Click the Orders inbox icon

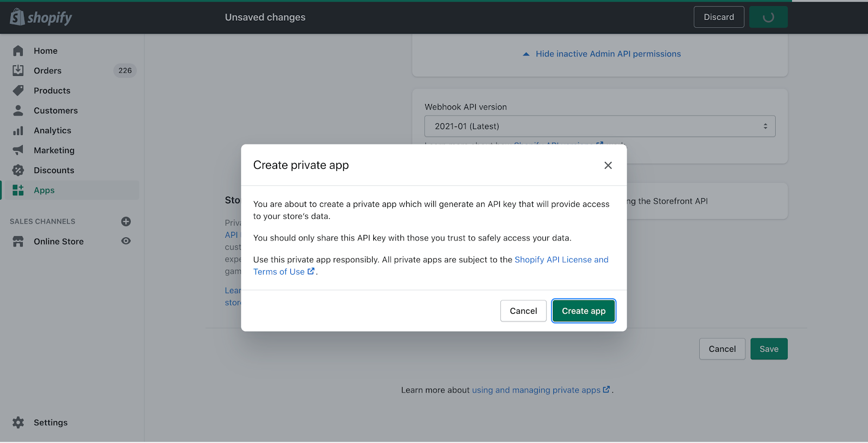tap(18, 71)
